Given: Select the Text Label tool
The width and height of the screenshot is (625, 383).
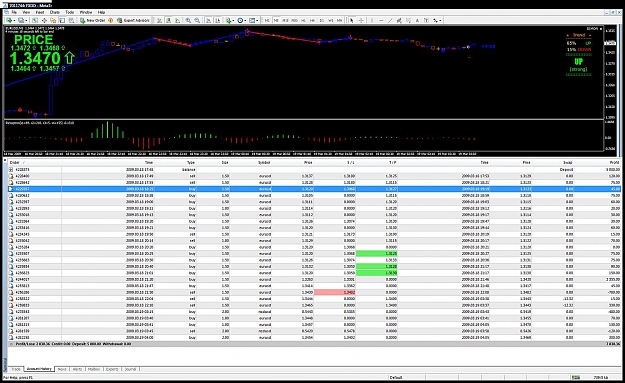Looking at the screenshot, I should tap(426, 20).
